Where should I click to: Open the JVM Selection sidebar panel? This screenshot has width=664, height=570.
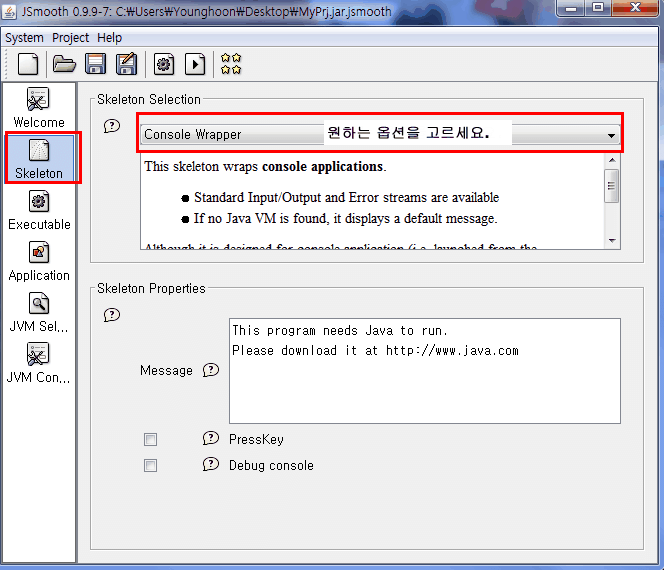(x=39, y=312)
